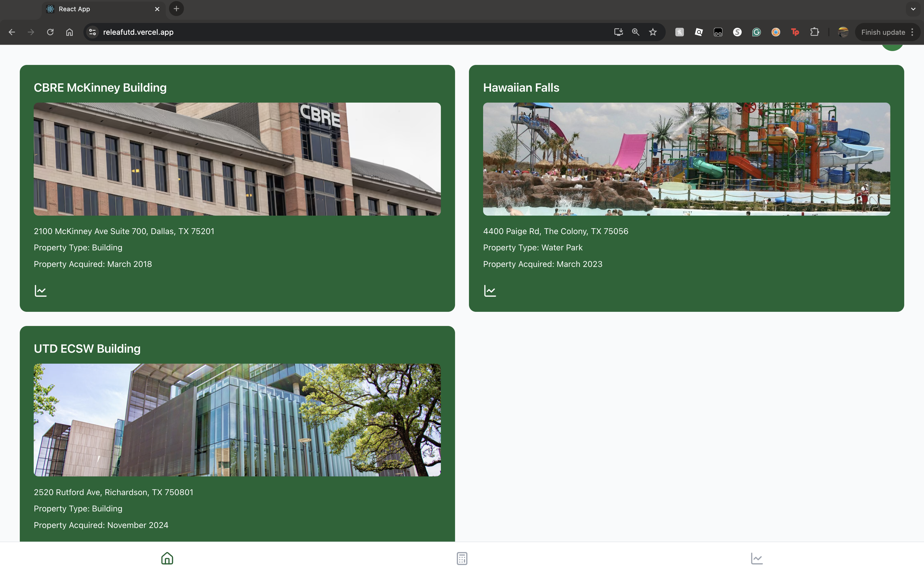
Task: Click the Finish update button
Action: 883,32
